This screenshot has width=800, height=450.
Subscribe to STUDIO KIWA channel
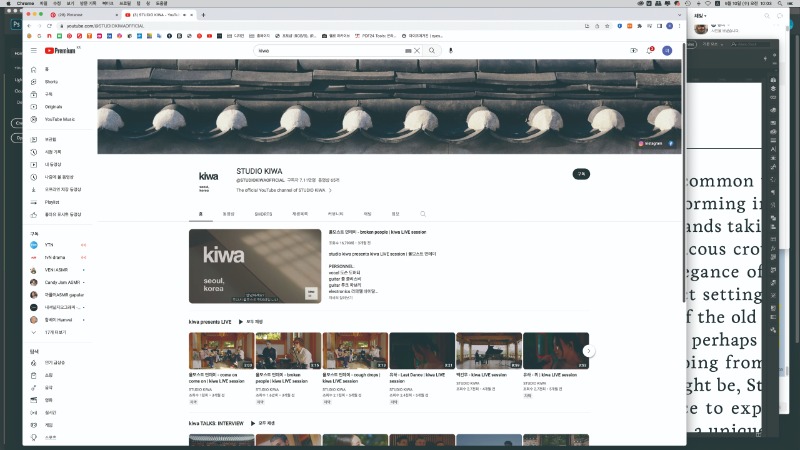(581, 174)
